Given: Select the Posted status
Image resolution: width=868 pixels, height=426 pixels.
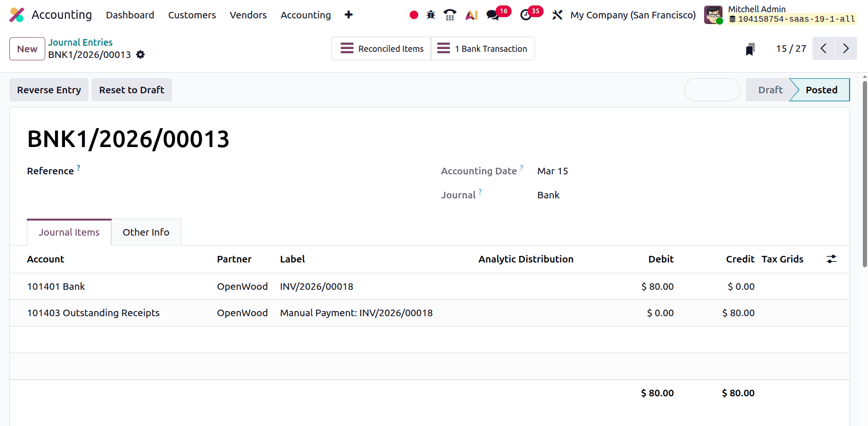Looking at the screenshot, I should pos(820,90).
